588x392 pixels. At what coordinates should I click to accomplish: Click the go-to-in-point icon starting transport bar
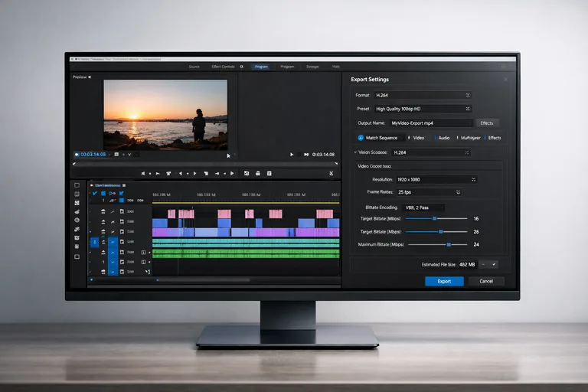[x=143, y=173]
